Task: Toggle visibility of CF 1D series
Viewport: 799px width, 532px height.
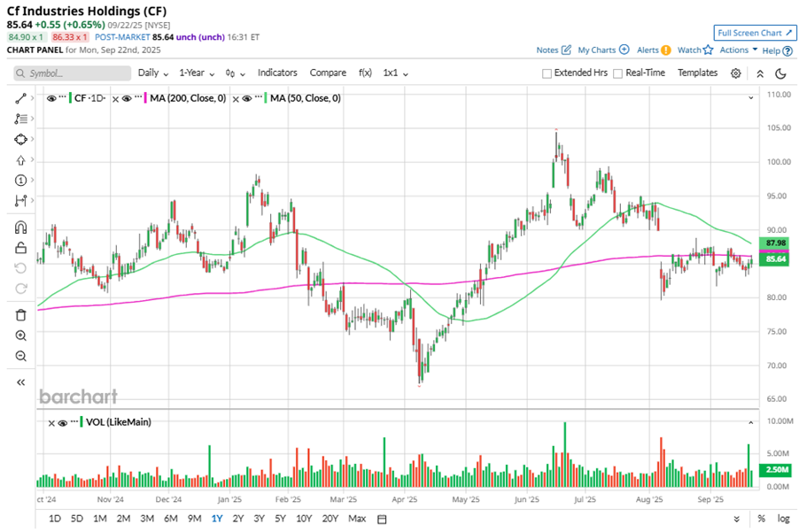Action: [x=51, y=98]
